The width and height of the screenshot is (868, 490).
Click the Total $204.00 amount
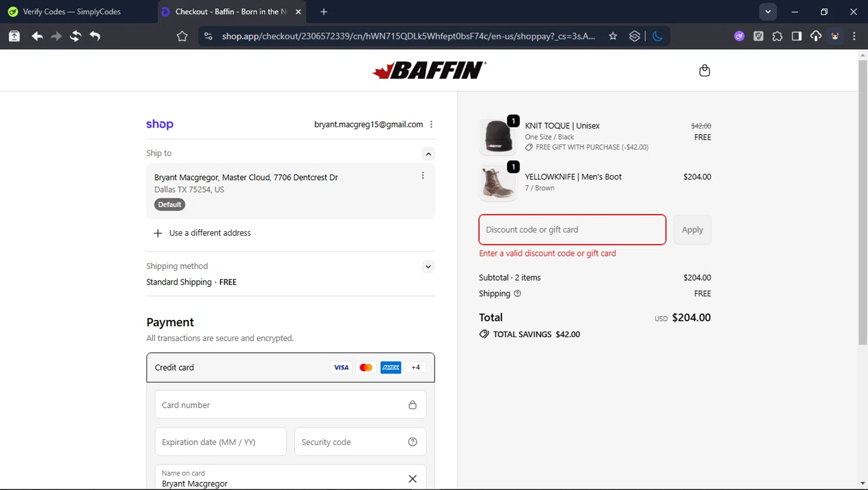click(x=692, y=318)
